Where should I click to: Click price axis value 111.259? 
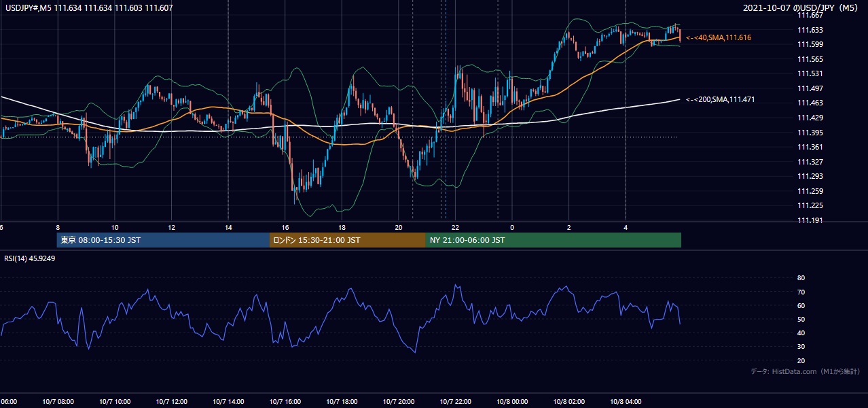pyautogui.click(x=810, y=191)
